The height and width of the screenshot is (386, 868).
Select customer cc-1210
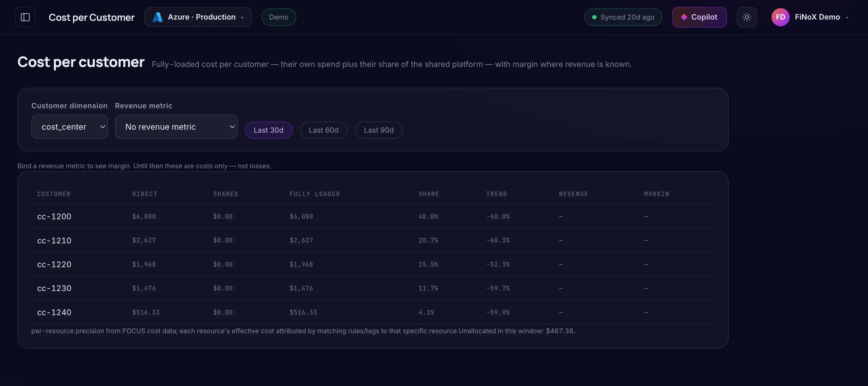[54, 240]
